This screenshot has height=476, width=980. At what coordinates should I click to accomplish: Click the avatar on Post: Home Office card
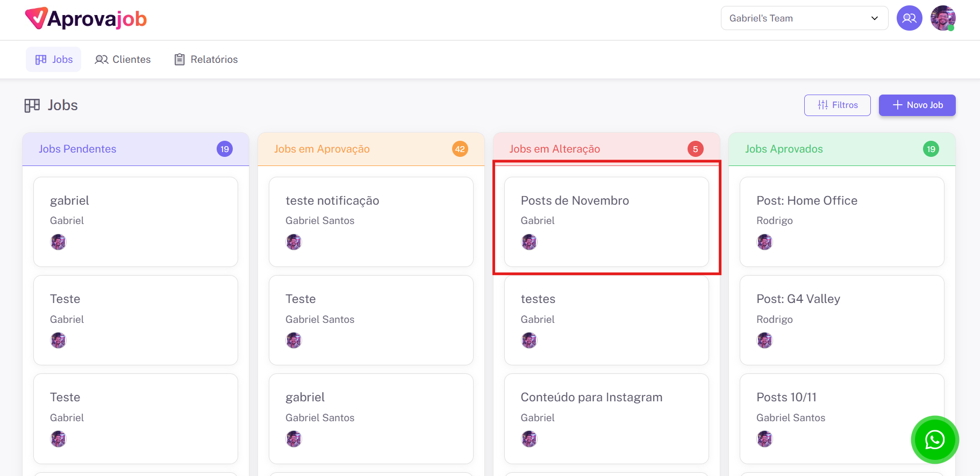pos(764,242)
